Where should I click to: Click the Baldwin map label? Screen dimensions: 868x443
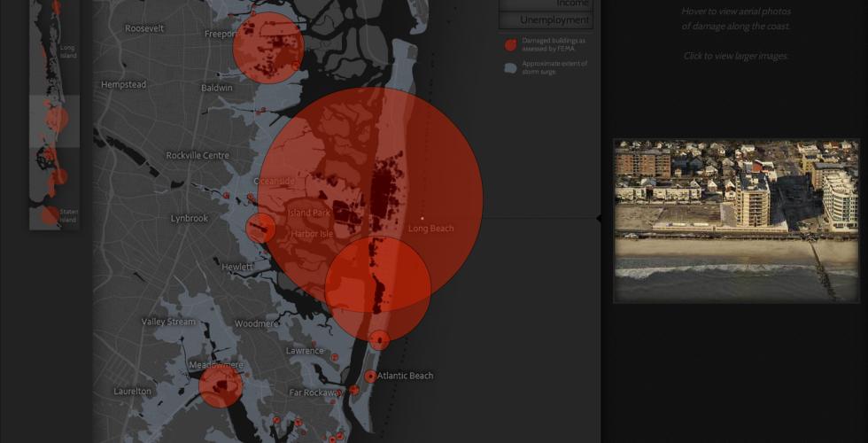tap(216, 88)
